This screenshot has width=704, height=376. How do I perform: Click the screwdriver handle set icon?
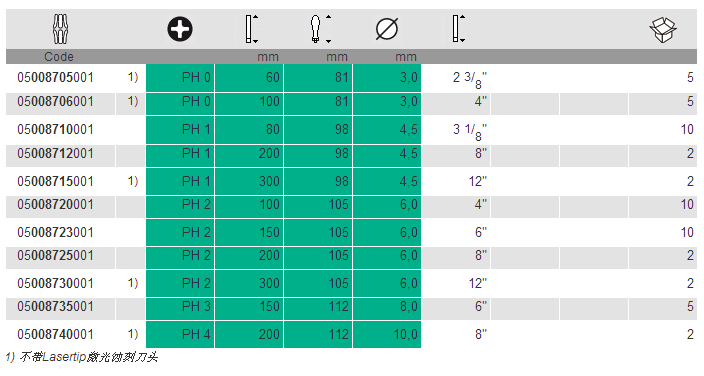[x=60, y=29]
